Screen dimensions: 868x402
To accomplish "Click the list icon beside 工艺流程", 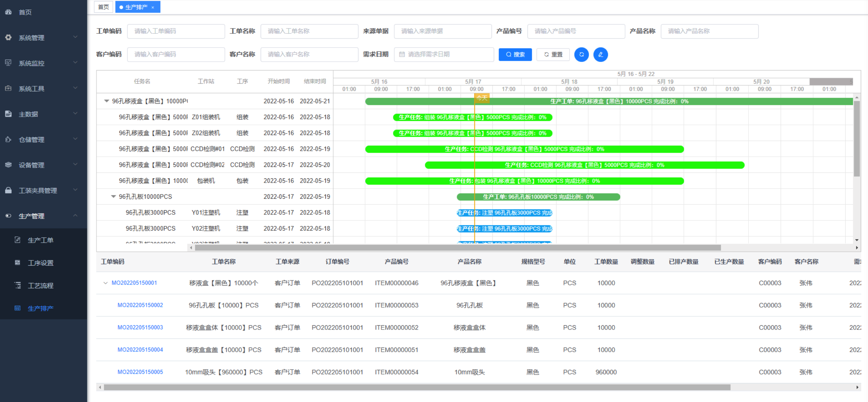I will coord(17,285).
